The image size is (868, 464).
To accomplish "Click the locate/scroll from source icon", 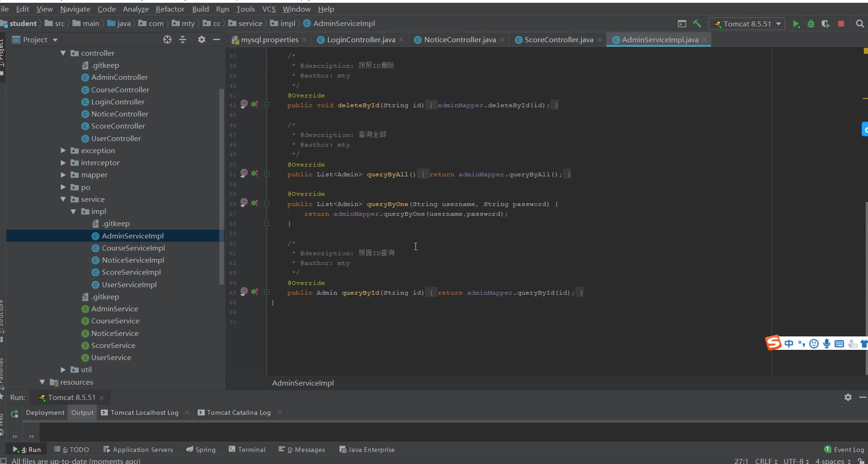I will tap(167, 40).
